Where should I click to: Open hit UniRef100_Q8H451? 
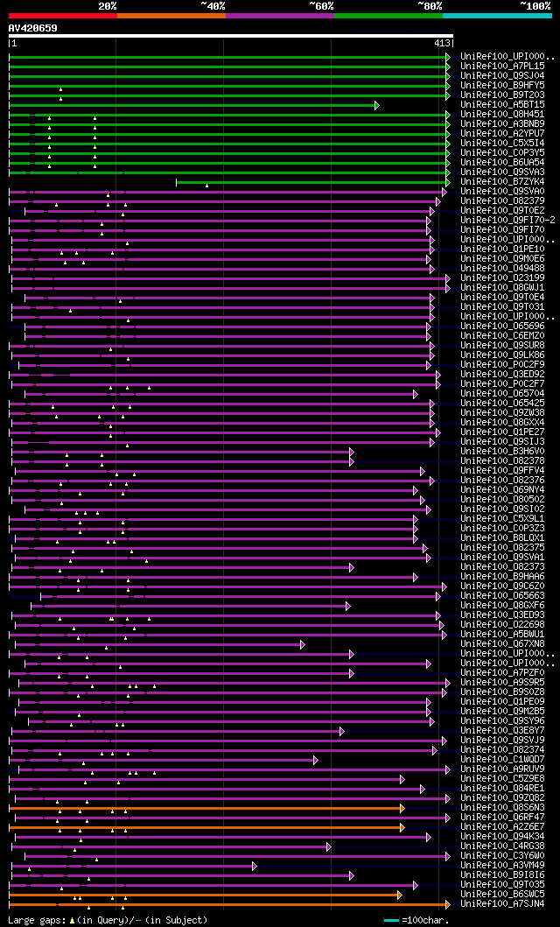503,114
